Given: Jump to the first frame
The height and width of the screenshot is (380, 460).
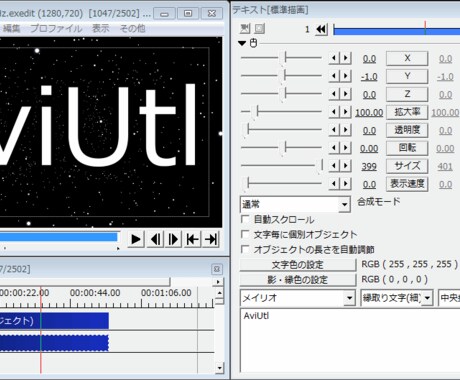Looking at the screenshot, I should click(192, 239).
